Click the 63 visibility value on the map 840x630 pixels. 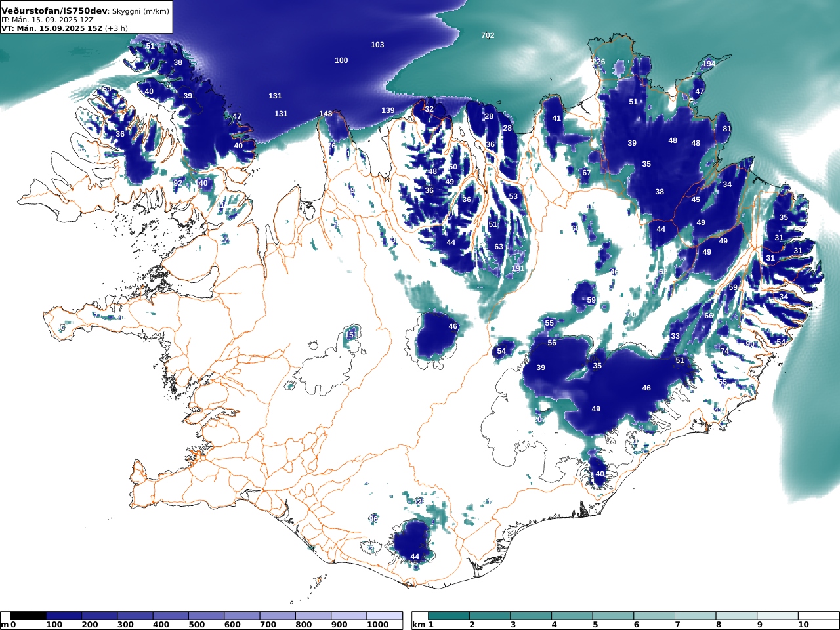click(x=499, y=247)
